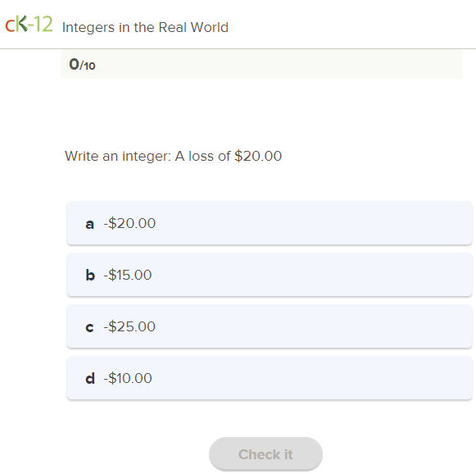The width and height of the screenshot is (476, 474).
Task: Click the bold letter c label
Action: coord(89,327)
